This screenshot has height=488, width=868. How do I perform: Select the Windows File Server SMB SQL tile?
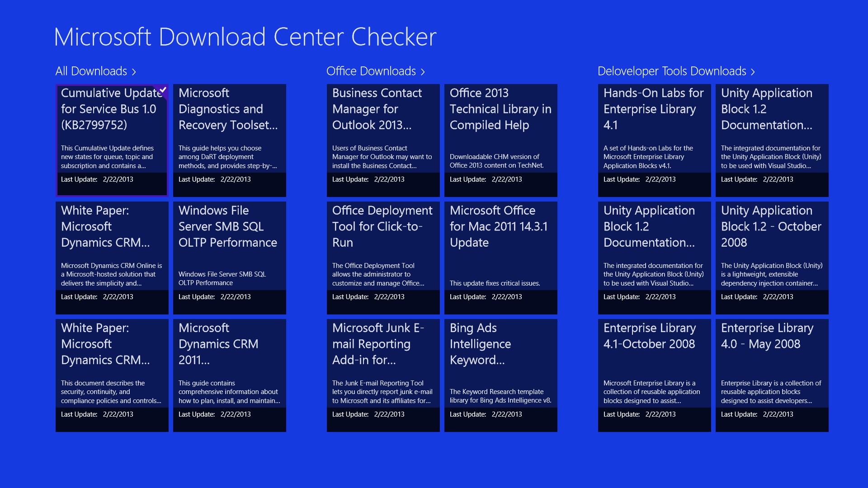click(x=229, y=258)
